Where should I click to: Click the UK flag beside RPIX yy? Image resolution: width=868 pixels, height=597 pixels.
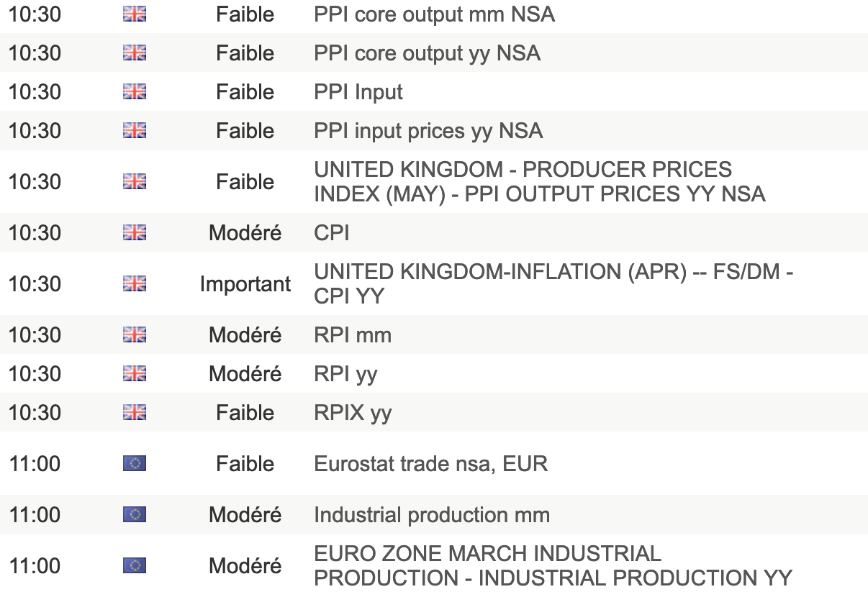tap(135, 413)
